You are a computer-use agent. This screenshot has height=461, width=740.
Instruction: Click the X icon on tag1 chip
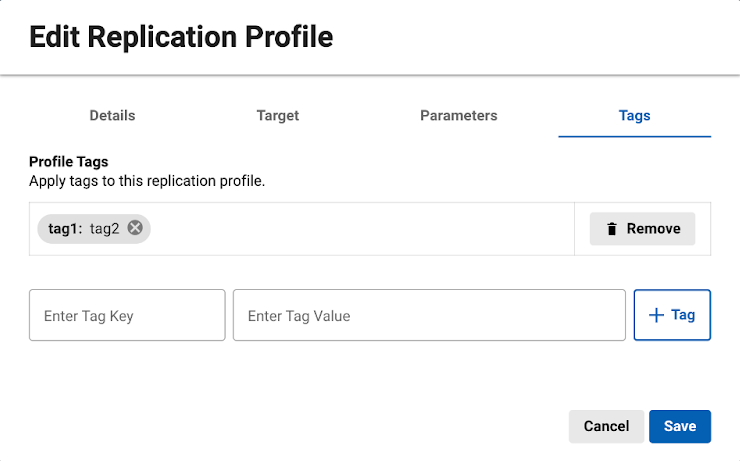(x=135, y=228)
